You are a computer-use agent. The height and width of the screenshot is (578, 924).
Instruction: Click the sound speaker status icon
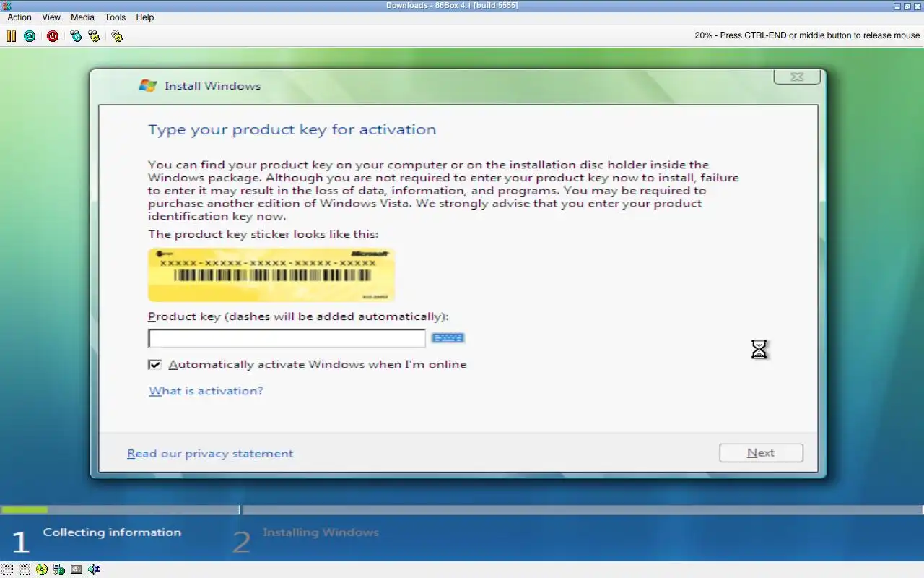tap(94, 569)
